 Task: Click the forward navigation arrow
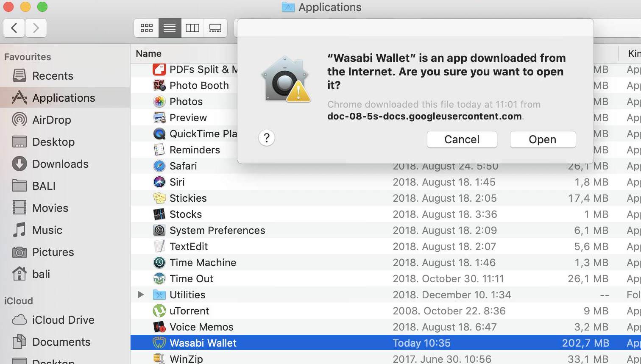36,28
